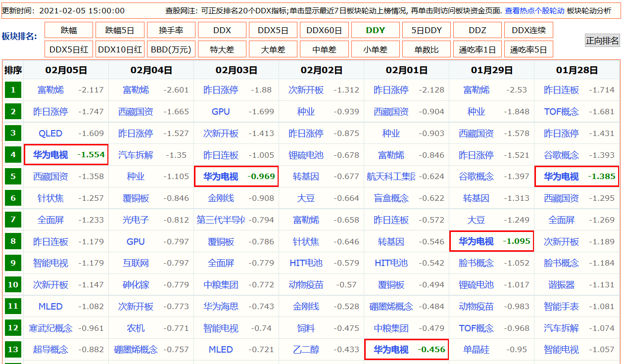Open the 5日DDY ranking tab
Screen dimensions: 626x364
426,31
